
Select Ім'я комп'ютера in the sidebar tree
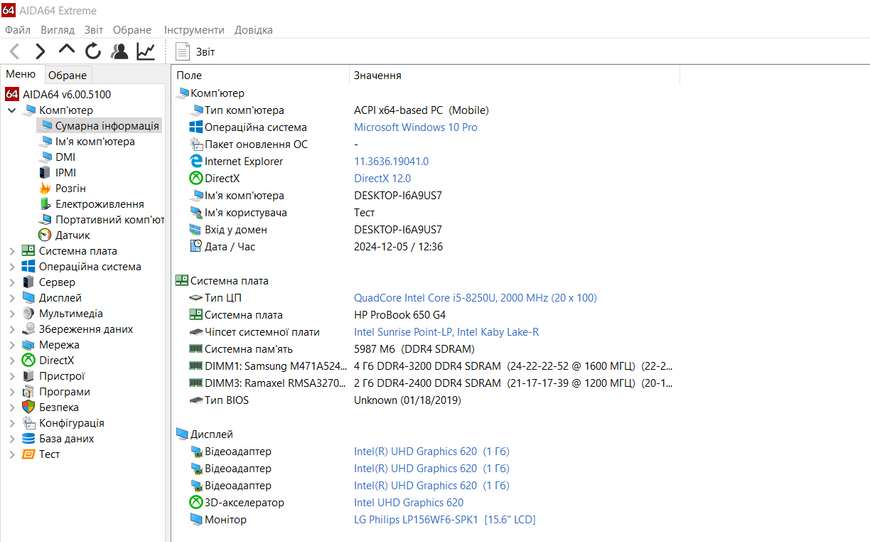88,141
